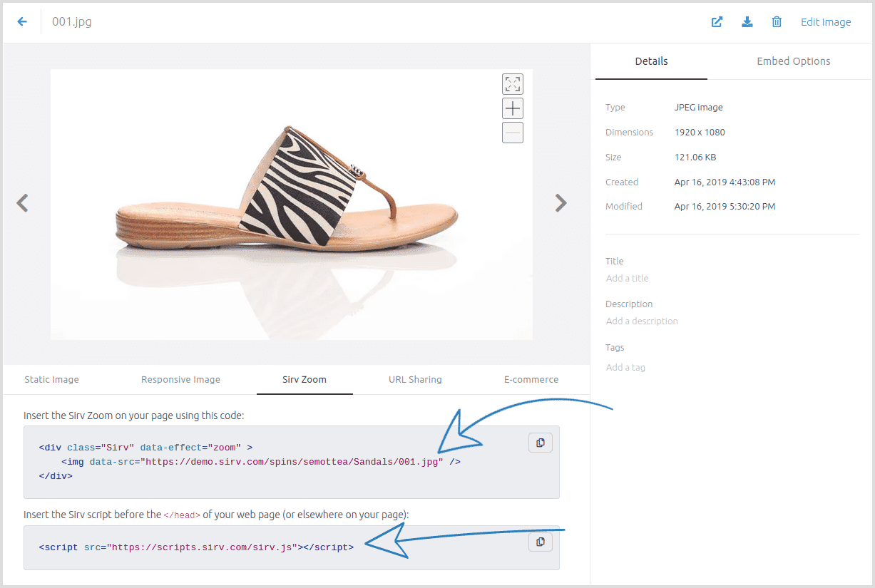This screenshot has height=588, width=875.
Task: Select the URL Sharing tab
Action: pyautogui.click(x=415, y=379)
